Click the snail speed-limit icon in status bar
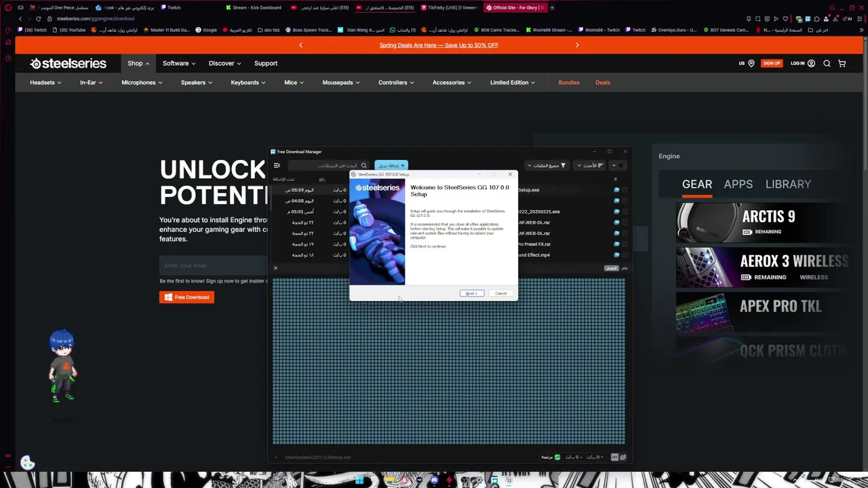 623,457
